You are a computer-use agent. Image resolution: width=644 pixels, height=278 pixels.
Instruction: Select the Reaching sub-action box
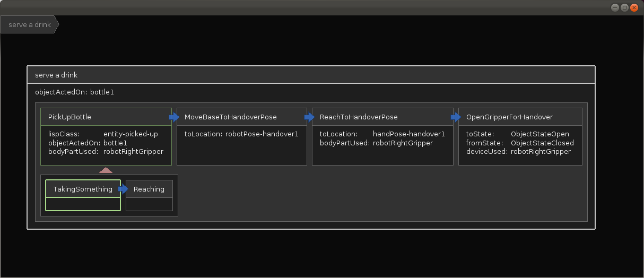(x=149, y=195)
